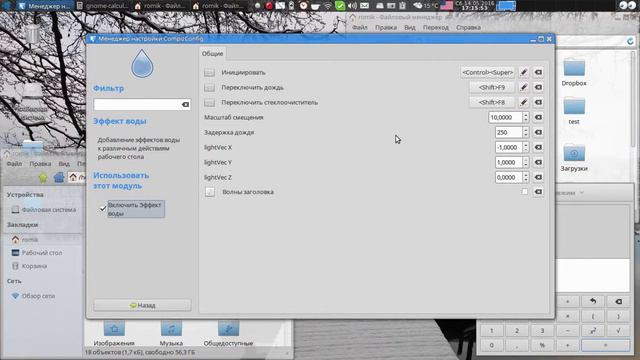
Task: Edit the Переключить стеклоочиститель binding pencil icon
Action: coord(524,102)
